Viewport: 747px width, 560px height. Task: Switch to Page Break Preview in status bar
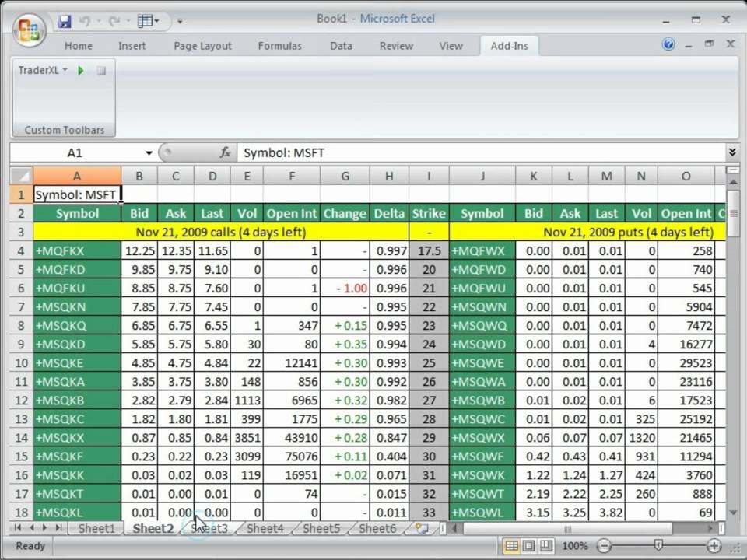546,546
